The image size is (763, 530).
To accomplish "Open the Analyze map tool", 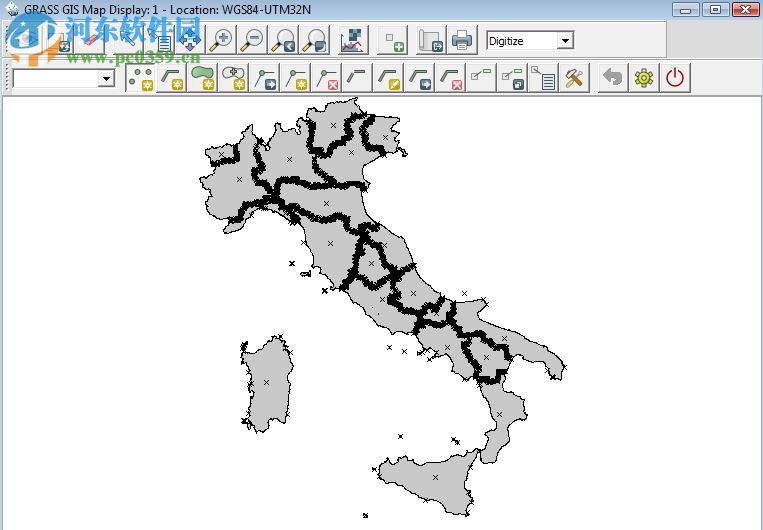I will (x=353, y=40).
